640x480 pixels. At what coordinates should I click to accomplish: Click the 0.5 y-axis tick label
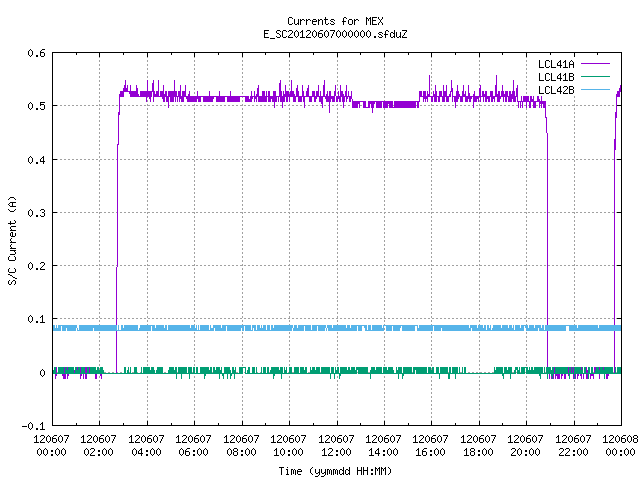36,106
